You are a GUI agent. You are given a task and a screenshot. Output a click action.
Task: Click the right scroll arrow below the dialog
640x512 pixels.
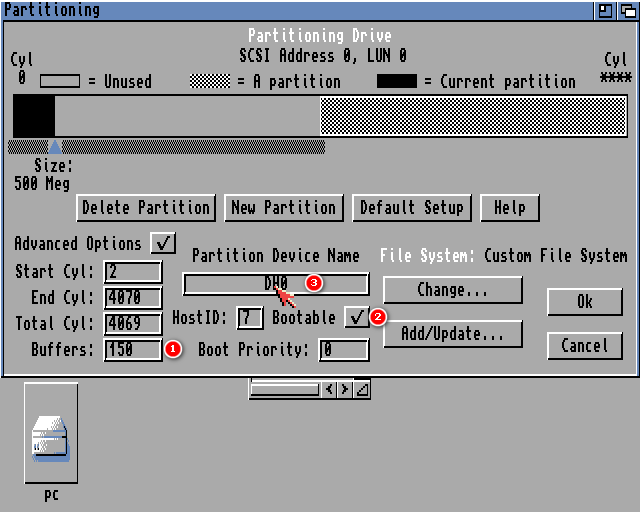click(345, 389)
